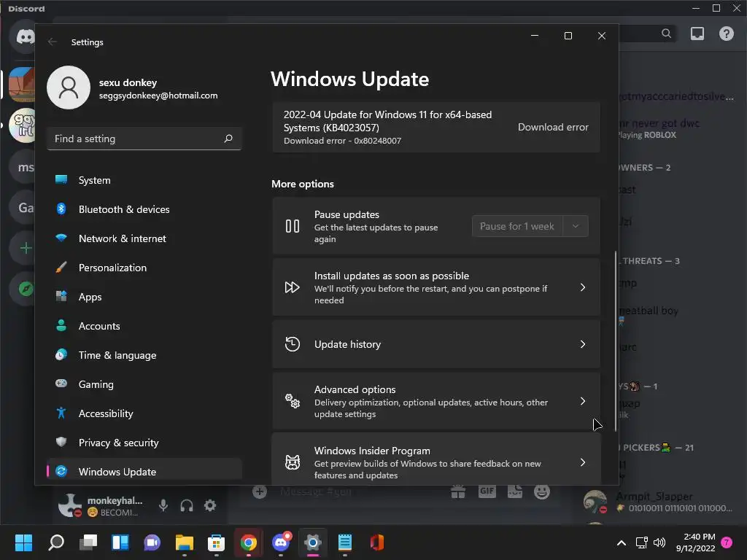Click the Advanced options gears icon
747x560 pixels.
[x=293, y=401]
